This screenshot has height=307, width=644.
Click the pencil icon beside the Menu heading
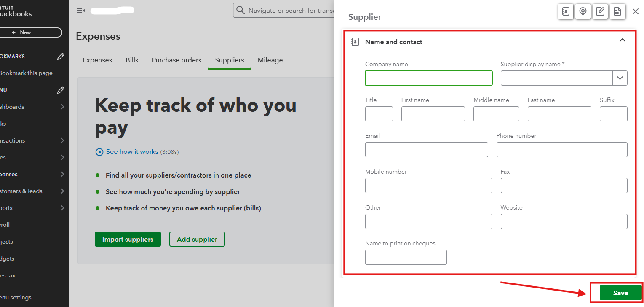coord(61,90)
